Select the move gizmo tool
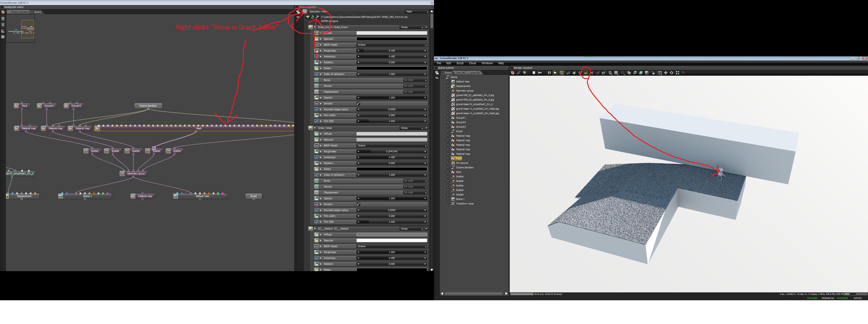Viewport: 868px width, 324px height. 665,73
